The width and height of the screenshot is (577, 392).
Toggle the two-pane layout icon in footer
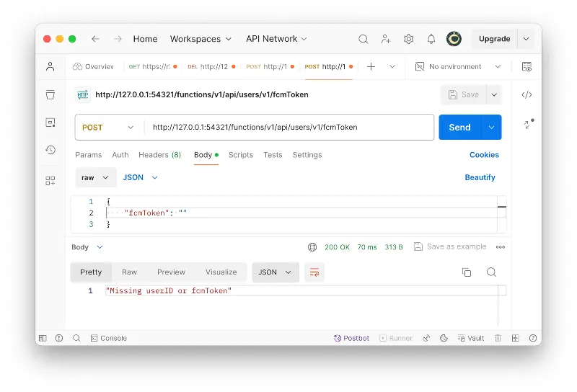click(x=515, y=338)
